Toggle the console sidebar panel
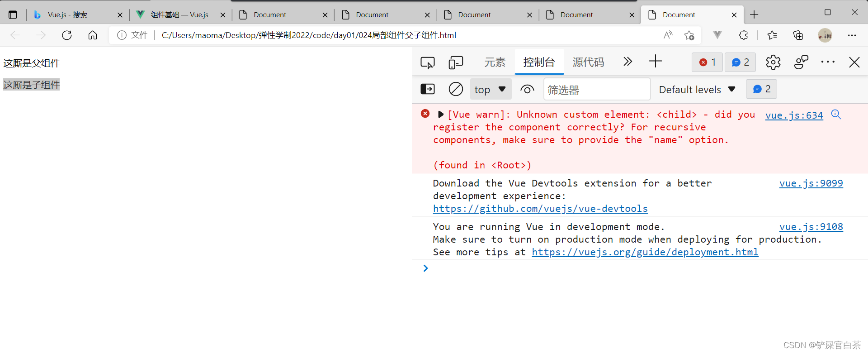Image resolution: width=868 pixels, height=354 pixels. point(428,89)
